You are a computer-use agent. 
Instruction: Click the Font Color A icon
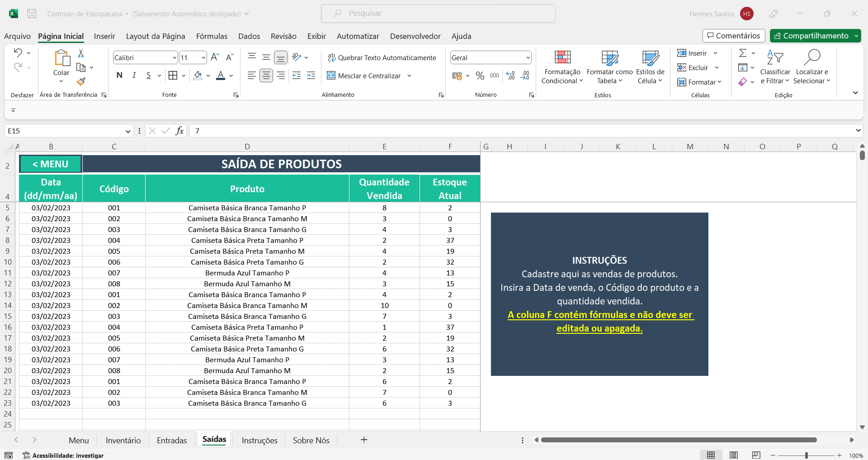coord(221,76)
